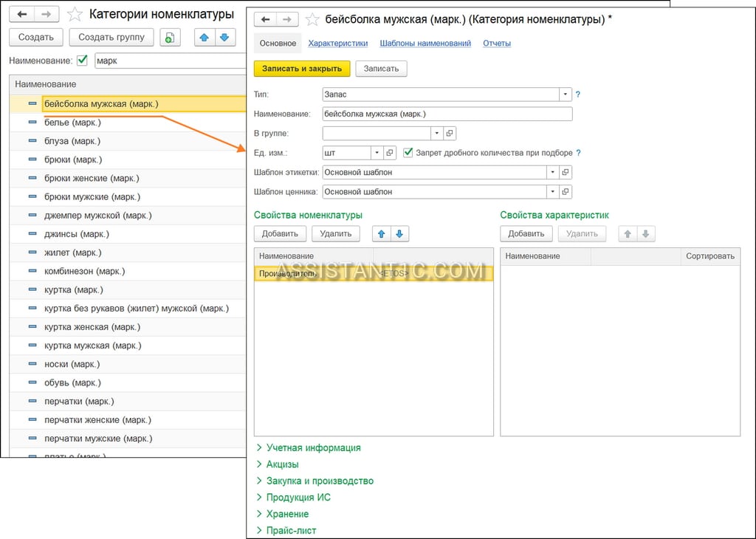Viewport: 756px width, 539px height.
Task: Click the back arrow in category form
Action: pos(265,19)
